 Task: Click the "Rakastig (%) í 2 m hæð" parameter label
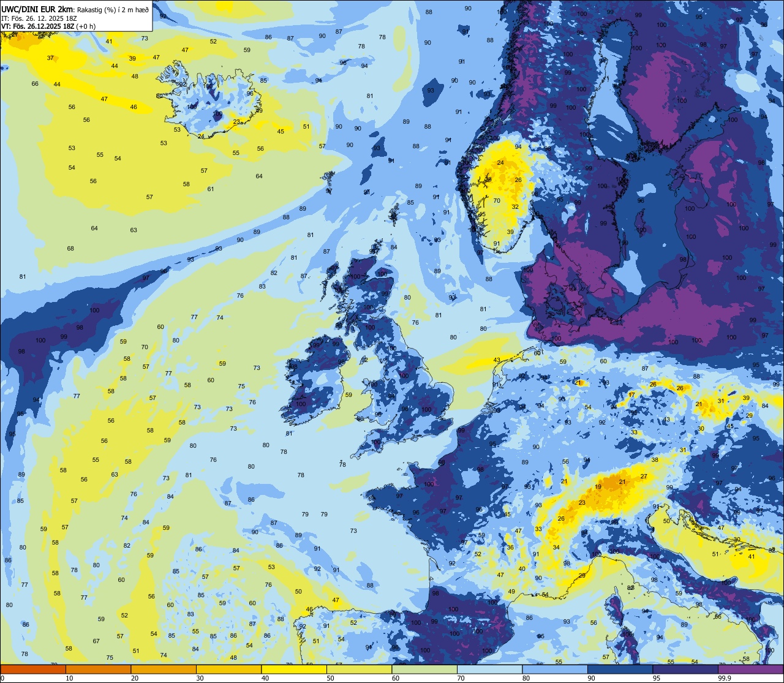point(113,10)
